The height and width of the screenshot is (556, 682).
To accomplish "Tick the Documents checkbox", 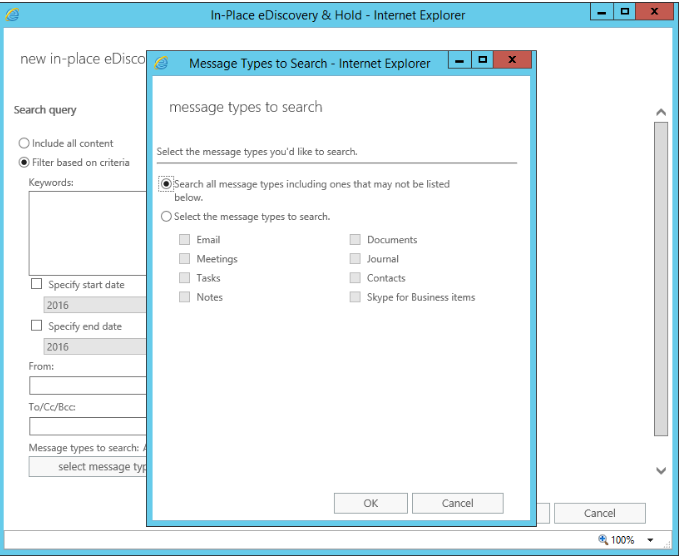I will 355,240.
